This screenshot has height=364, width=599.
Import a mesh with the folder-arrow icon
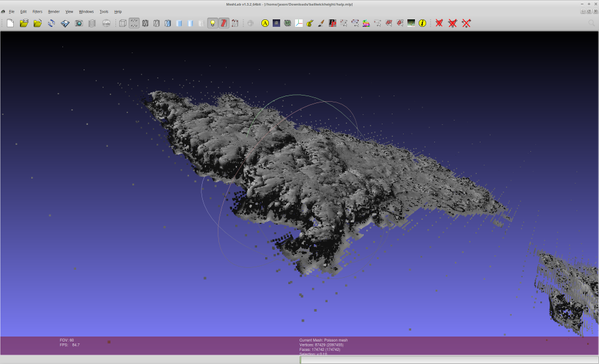[x=37, y=23]
